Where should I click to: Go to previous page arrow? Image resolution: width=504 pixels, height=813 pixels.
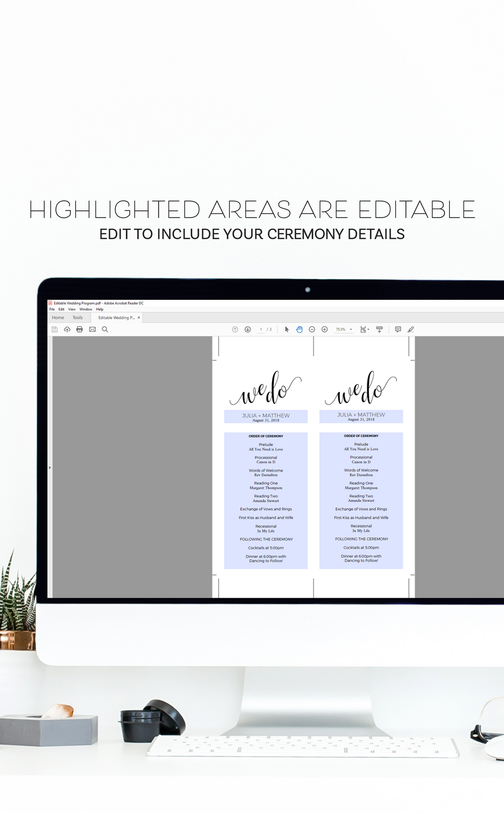pos(235,330)
